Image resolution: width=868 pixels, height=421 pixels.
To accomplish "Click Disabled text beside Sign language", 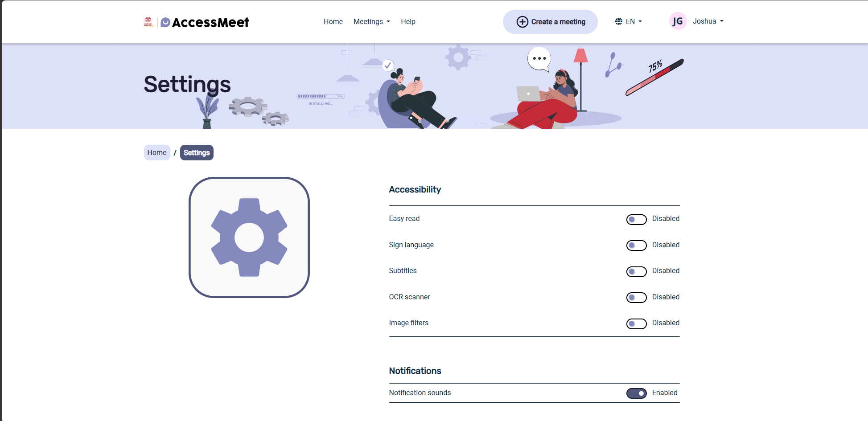I will pyautogui.click(x=666, y=245).
